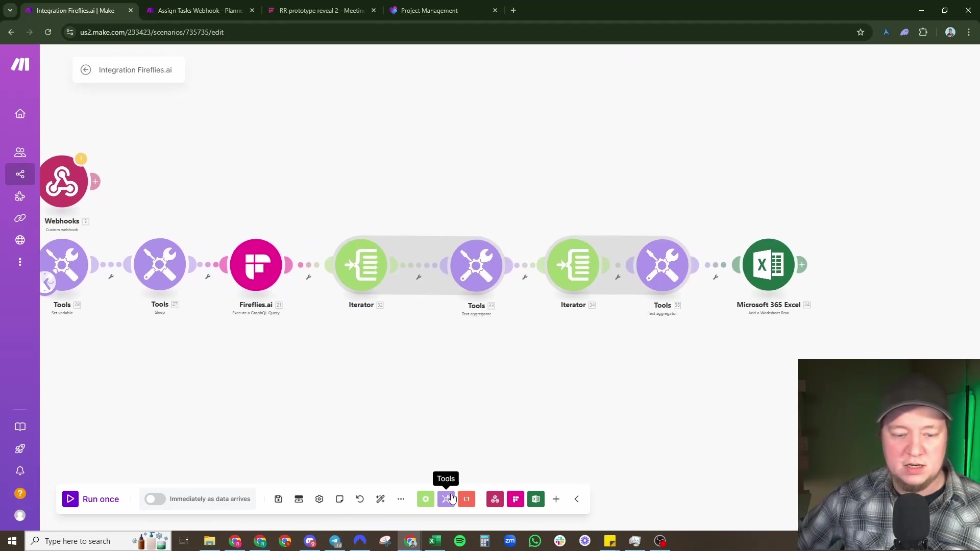Open Templates puzzle icon in the sidebar
Screen dimensions: 980x551
(x=20, y=196)
